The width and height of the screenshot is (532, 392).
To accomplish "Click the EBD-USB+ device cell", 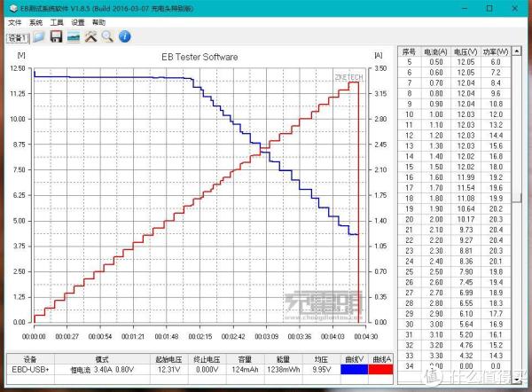I will tap(30, 369).
